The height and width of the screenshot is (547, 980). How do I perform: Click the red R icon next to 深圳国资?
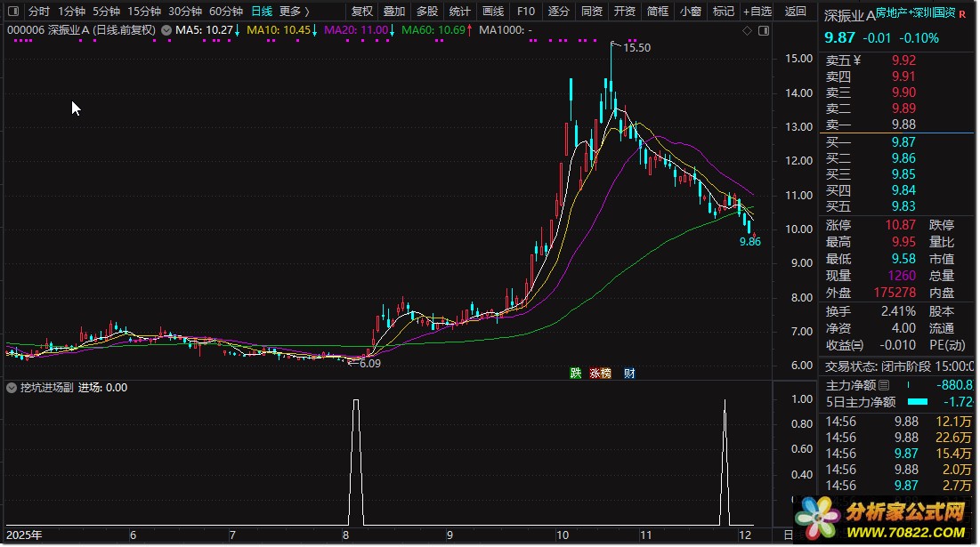962,13
